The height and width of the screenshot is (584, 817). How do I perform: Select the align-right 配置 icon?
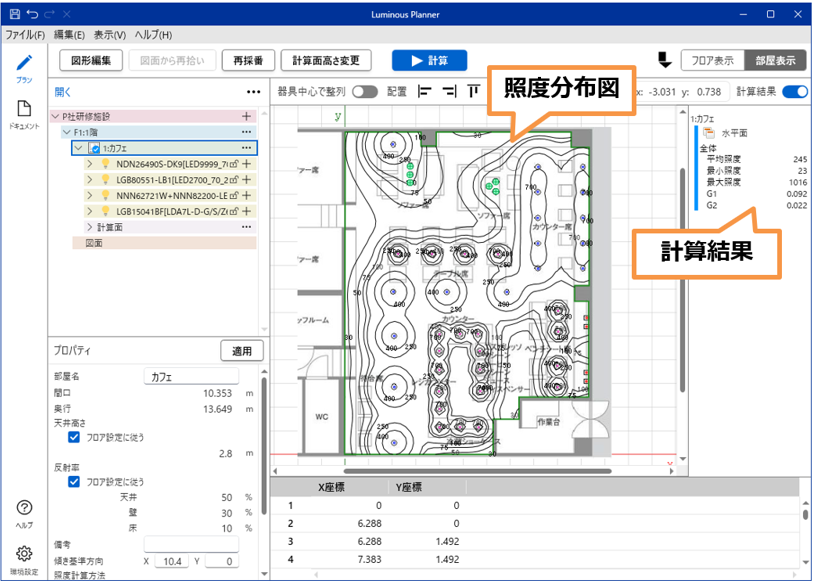tap(449, 91)
